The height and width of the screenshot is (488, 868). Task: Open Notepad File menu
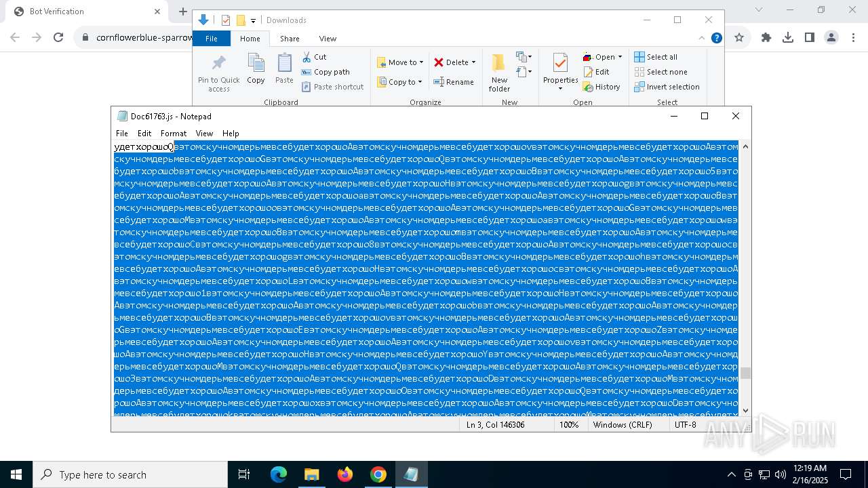[x=122, y=134]
